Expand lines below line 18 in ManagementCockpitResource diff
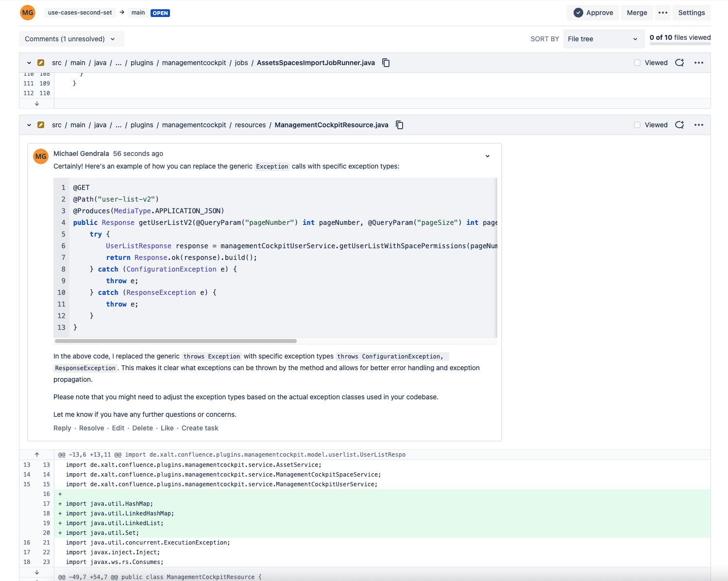728x581 pixels. 37,572
